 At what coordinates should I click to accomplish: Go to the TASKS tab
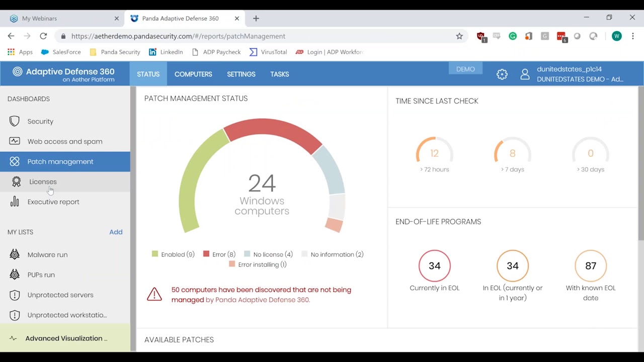279,74
